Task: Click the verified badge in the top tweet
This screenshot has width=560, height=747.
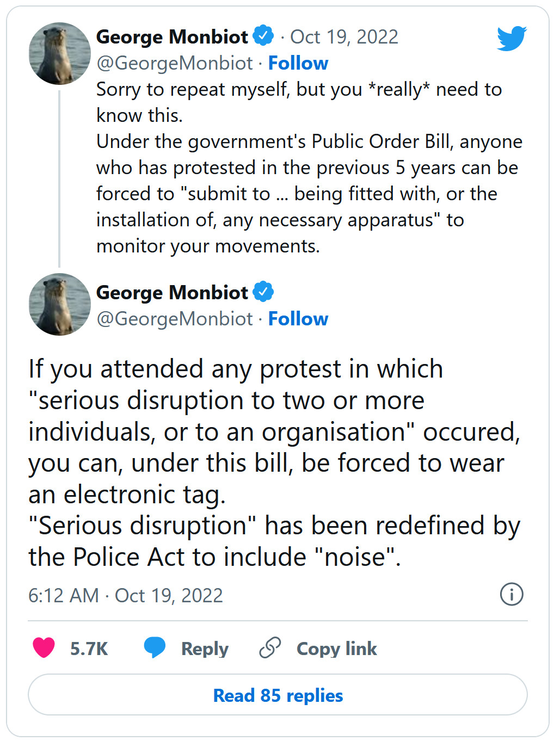Action: 264,36
